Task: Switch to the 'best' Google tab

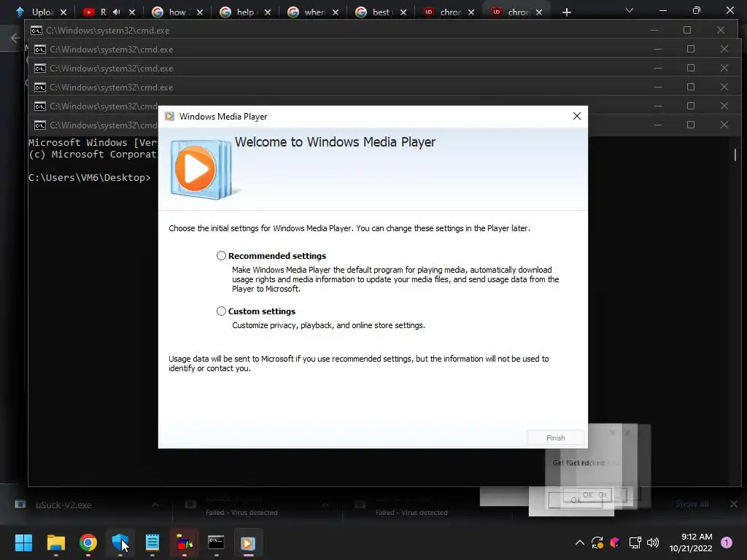Action: (x=380, y=12)
